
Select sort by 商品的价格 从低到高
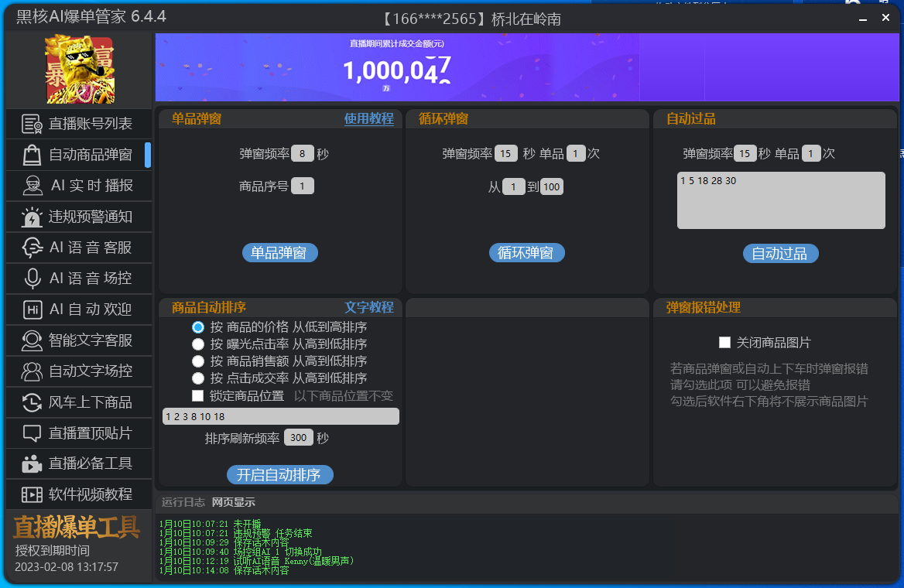tap(198, 327)
